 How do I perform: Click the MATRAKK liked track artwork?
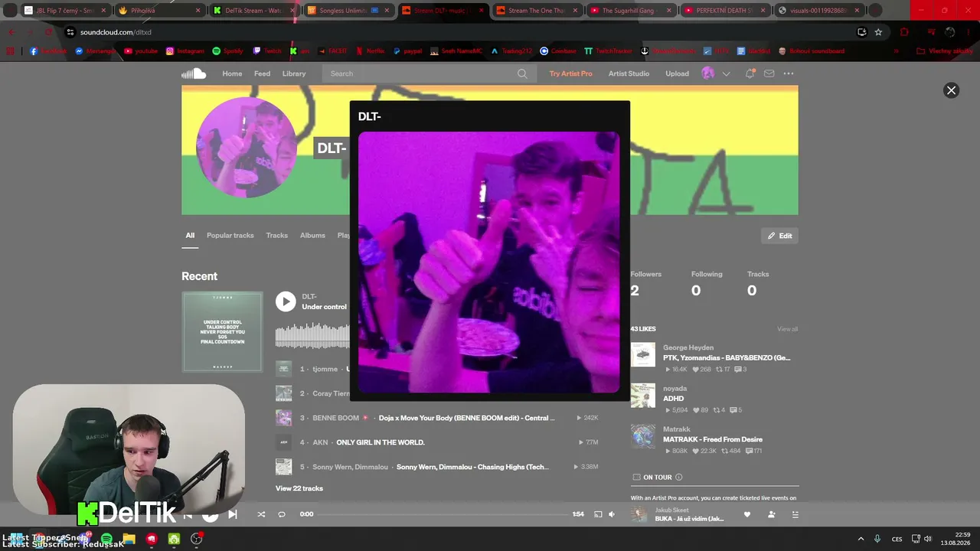click(643, 436)
